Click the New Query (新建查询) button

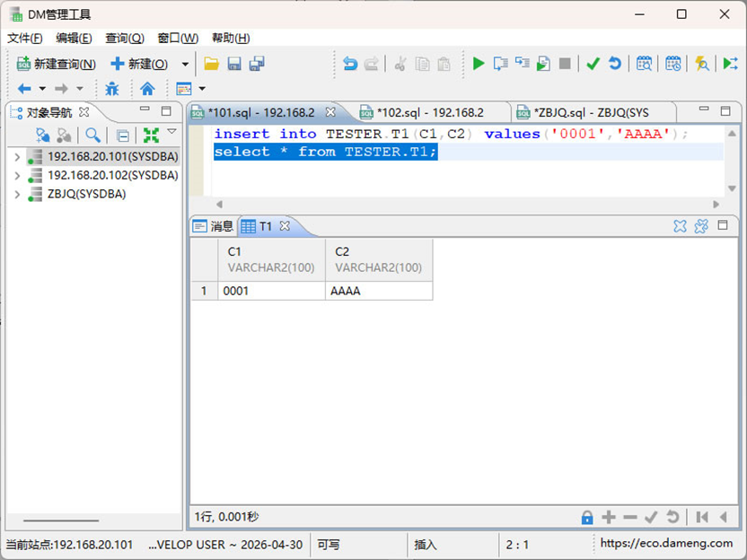click(x=57, y=64)
